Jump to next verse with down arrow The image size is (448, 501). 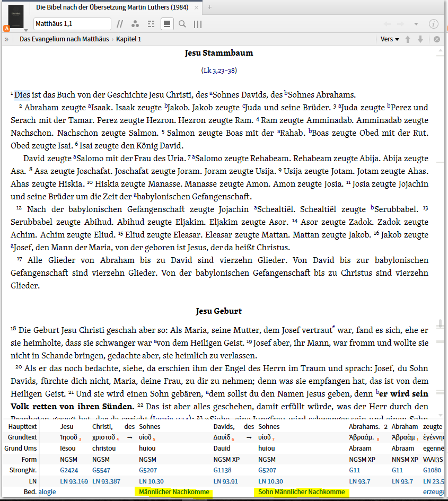click(x=420, y=39)
